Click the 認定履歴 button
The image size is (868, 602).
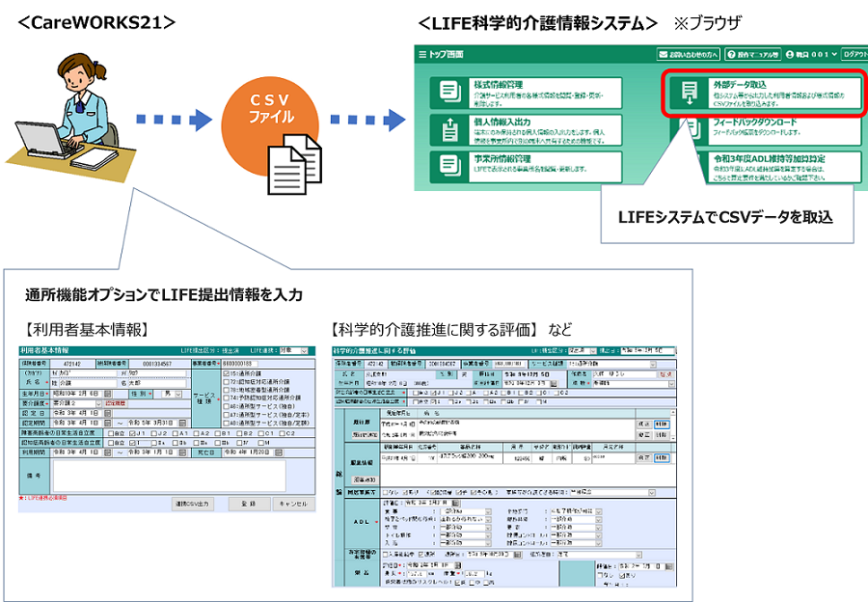116,403
